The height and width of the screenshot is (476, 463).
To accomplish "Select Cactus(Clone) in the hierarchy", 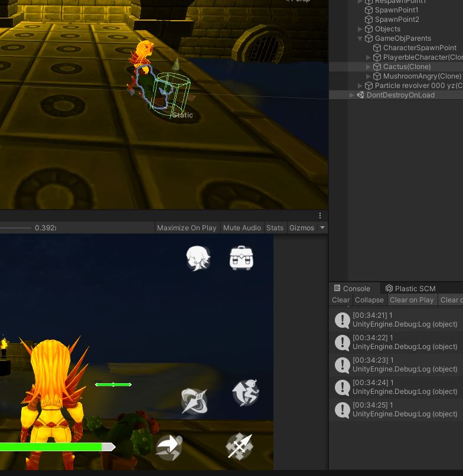I will click(x=396, y=67).
